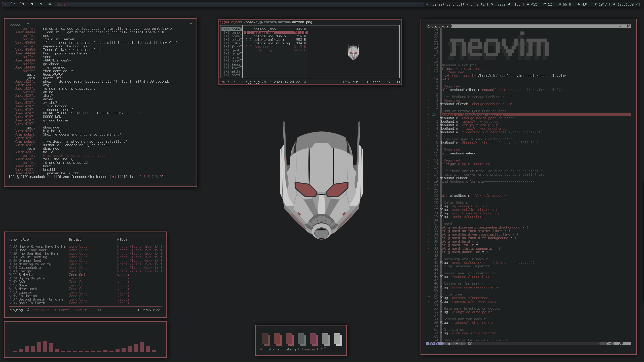Click the memory chip icon showing 42%
This screenshot has width=644, height=362.
[x=528, y=4]
